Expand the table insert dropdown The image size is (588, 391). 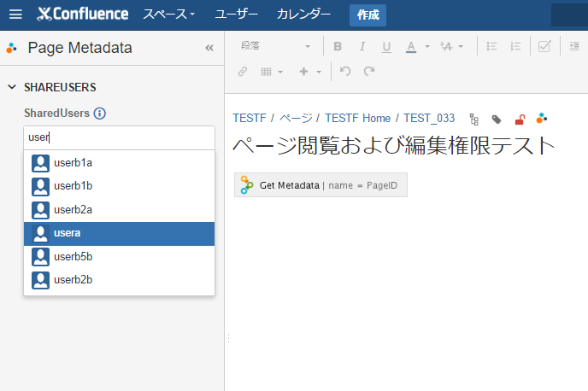[280, 72]
